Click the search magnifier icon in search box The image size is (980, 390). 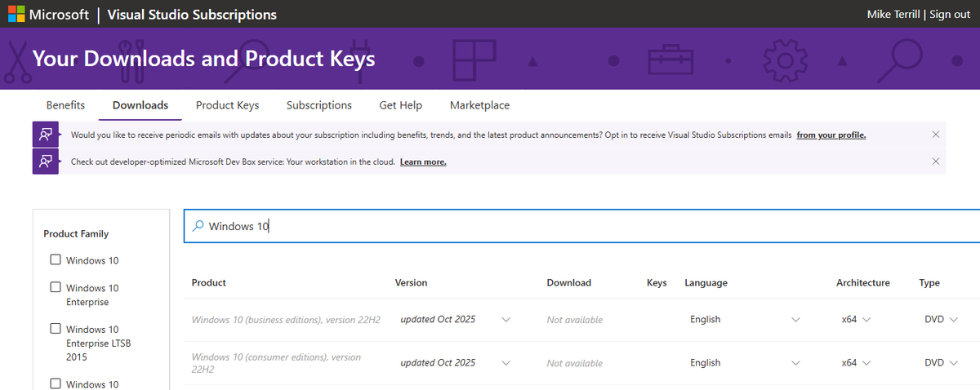click(197, 226)
